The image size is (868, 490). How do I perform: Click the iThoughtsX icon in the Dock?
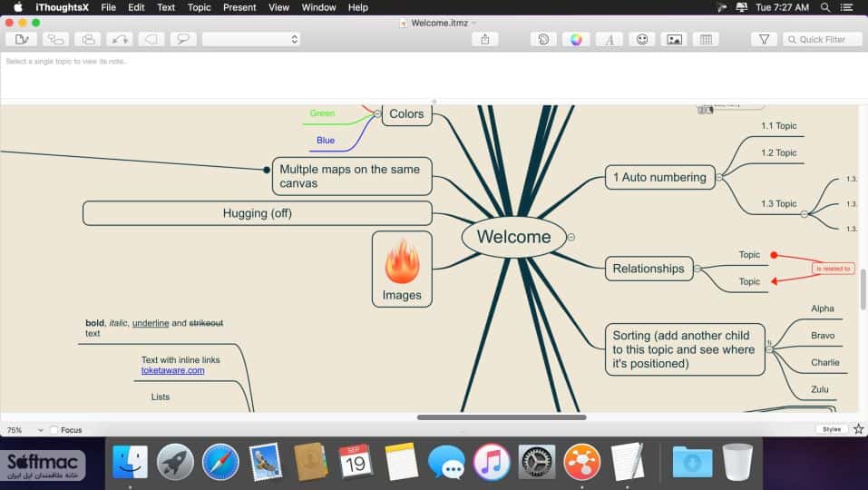point(581,462)
